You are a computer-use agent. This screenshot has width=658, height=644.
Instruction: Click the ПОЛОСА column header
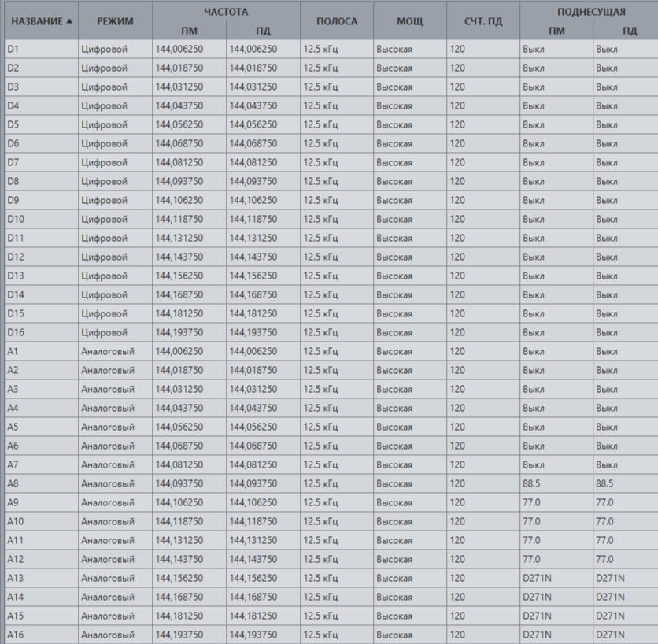(x=337, y=21)
